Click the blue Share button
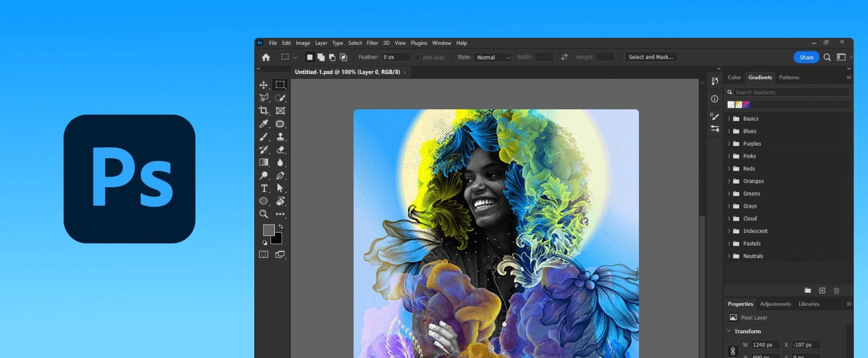Viewport: 868px width, 358px height. [807, 57]
